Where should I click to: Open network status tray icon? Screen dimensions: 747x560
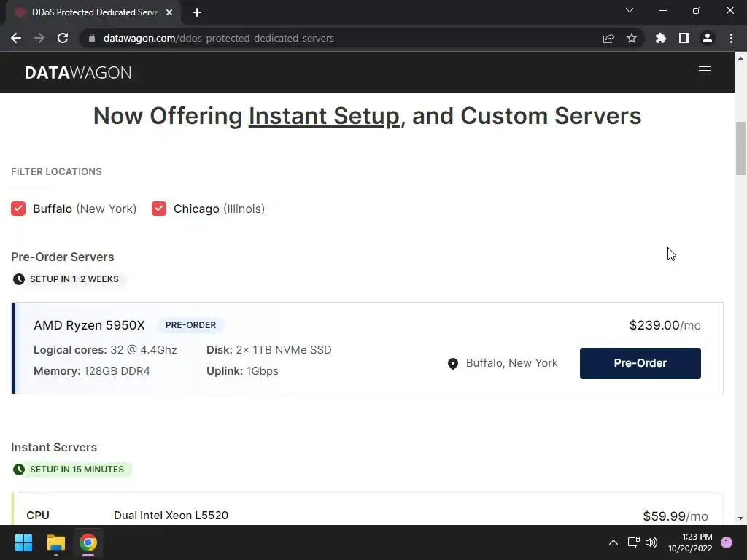633,542
